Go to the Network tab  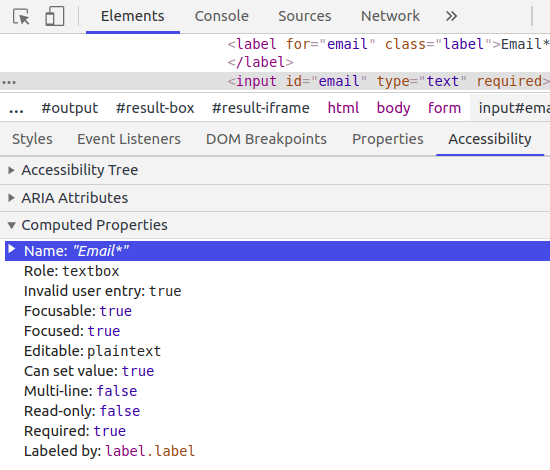[x=390, y=16]
